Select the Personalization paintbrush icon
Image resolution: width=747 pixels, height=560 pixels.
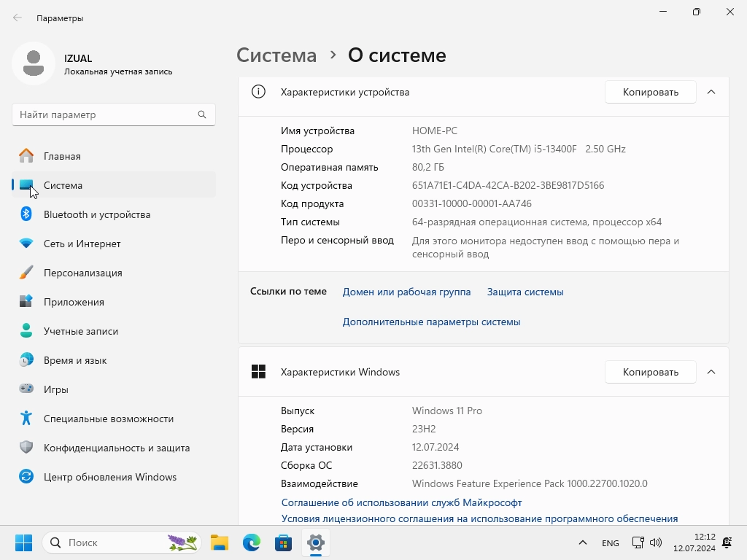click(x=26, y=273)
